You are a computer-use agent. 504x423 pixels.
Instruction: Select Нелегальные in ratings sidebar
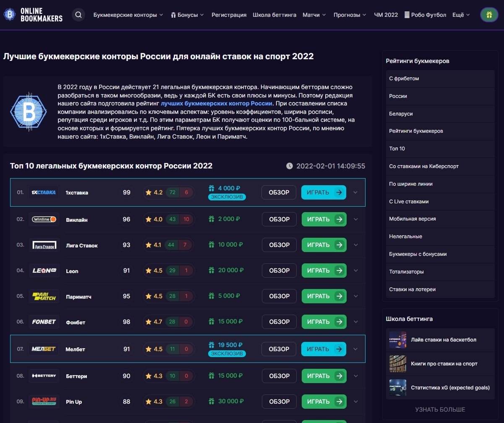[x=440, y=236]
